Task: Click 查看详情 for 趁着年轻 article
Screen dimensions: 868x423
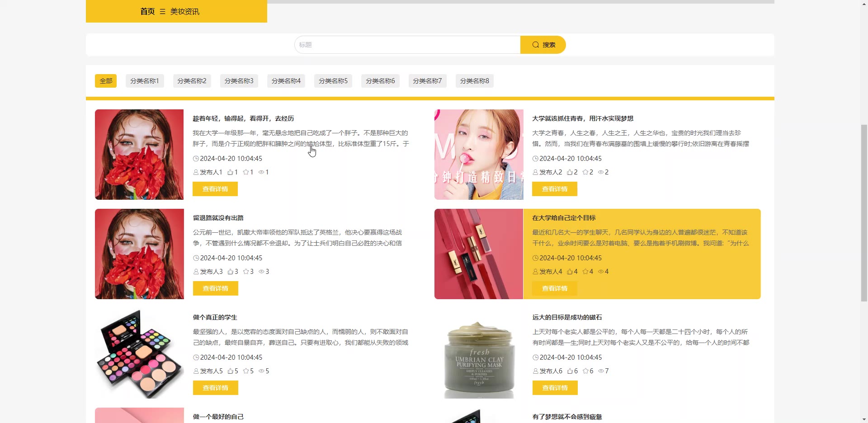Action: click(215, 189)
